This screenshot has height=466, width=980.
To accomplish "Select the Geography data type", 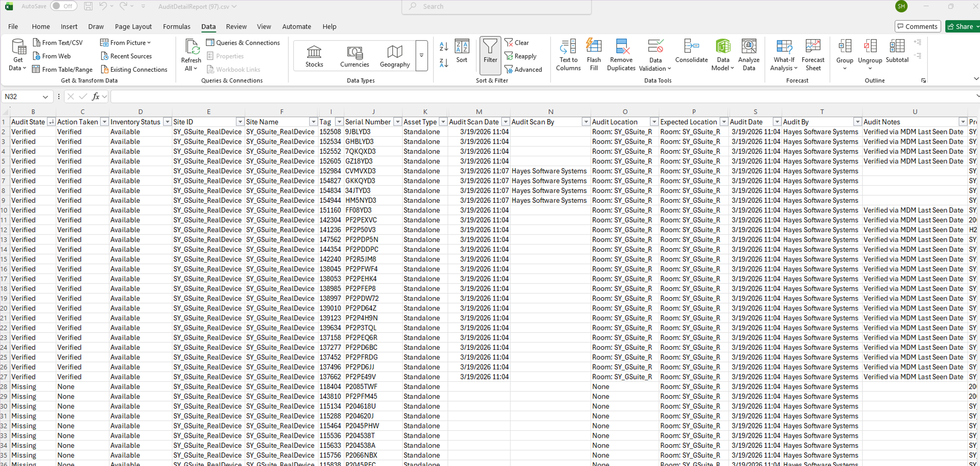I will [x=395, y=56].
